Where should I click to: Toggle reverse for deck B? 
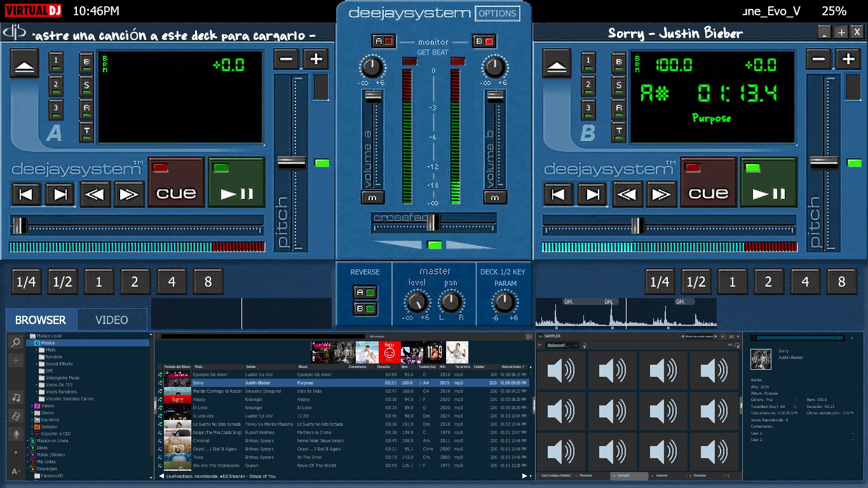[x=365, y=309]
